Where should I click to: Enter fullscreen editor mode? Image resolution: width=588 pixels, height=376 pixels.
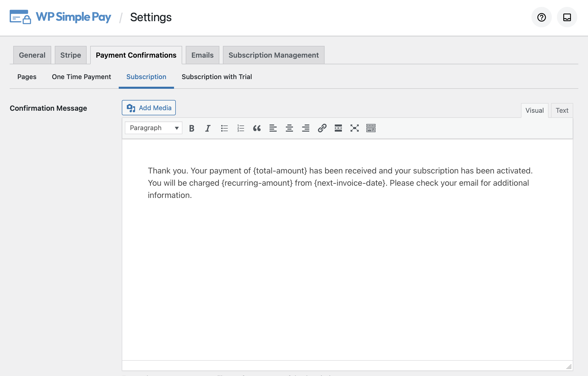[x=355, y=128]
